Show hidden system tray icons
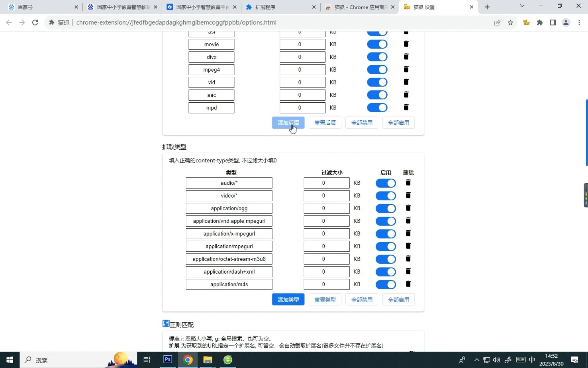The width and height of the screenshot is (588, 368). (x=477, y=360)
